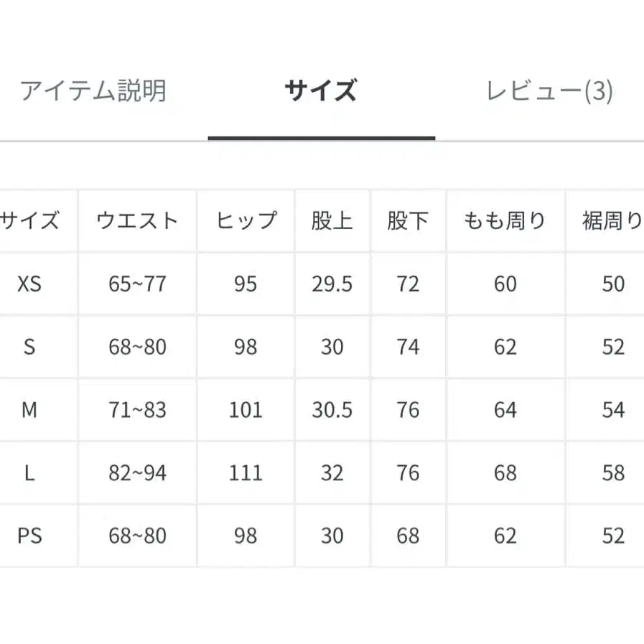Click the waist value 65~77 for XS
This screenshot has height=644, width=644.
point(136,284)
